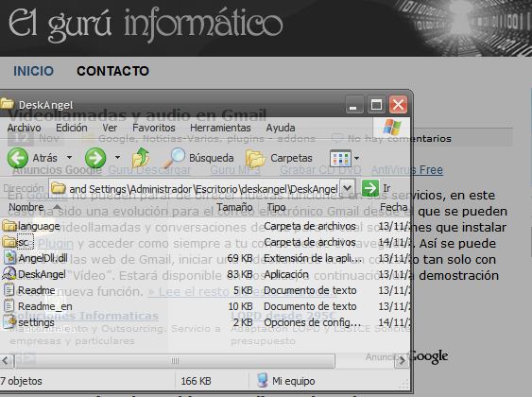Screen dimensions: 532x397
Task: Click the 'language' folder name
Action: (x=39, y=226)
